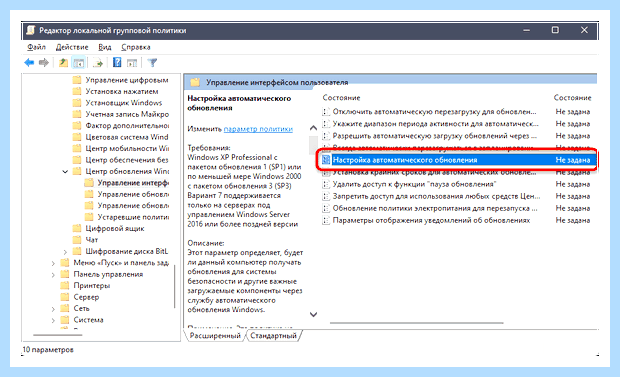Select Цветовая система Windows tree item
The image size is (620, 377).
click(x=127, y=137)
